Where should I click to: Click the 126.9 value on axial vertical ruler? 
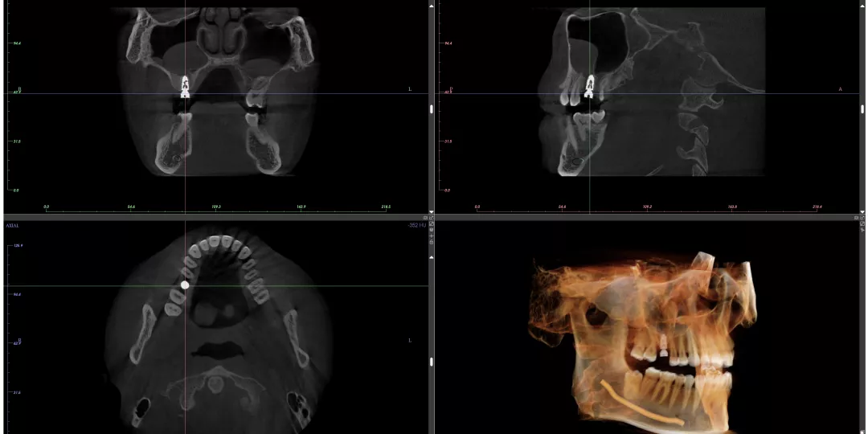18,245
